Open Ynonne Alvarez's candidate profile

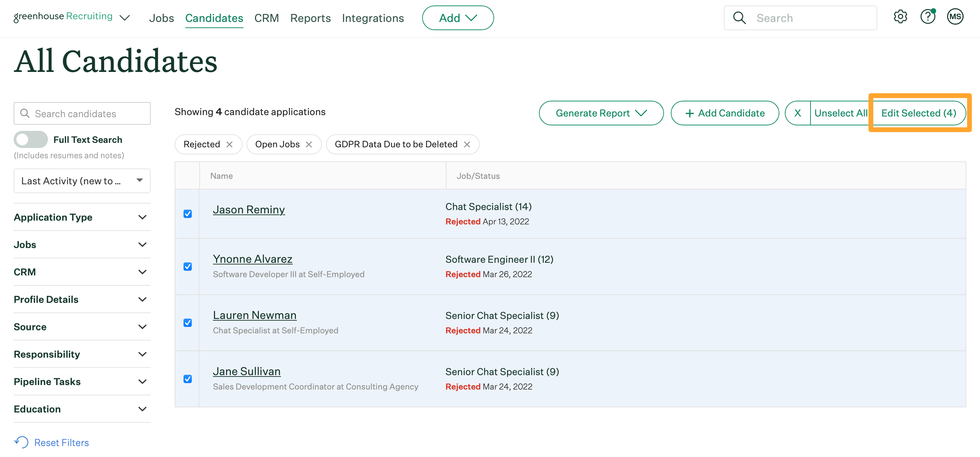(x=252, y=259)
